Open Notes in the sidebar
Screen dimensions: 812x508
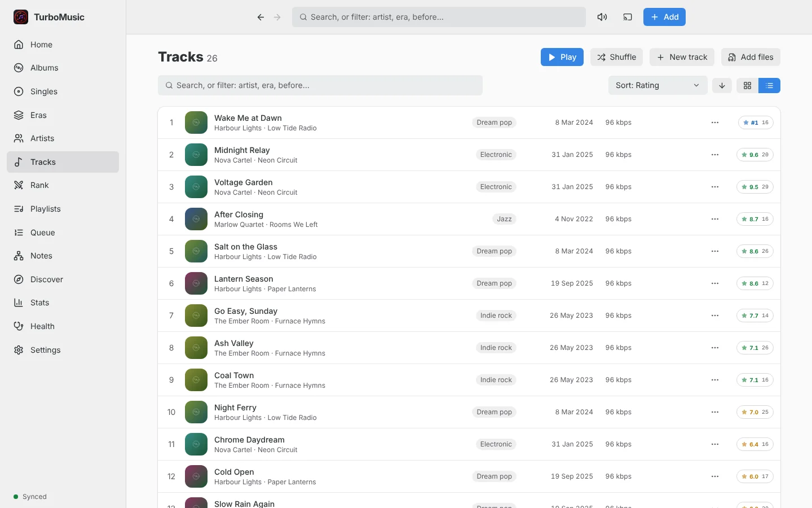point(63,256)
